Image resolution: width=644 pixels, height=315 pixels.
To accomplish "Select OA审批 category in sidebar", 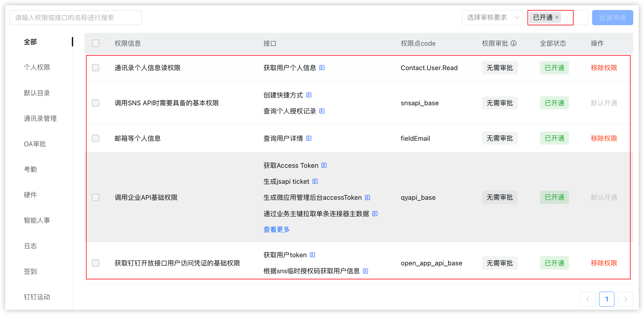I will click(x=35, y=144).
